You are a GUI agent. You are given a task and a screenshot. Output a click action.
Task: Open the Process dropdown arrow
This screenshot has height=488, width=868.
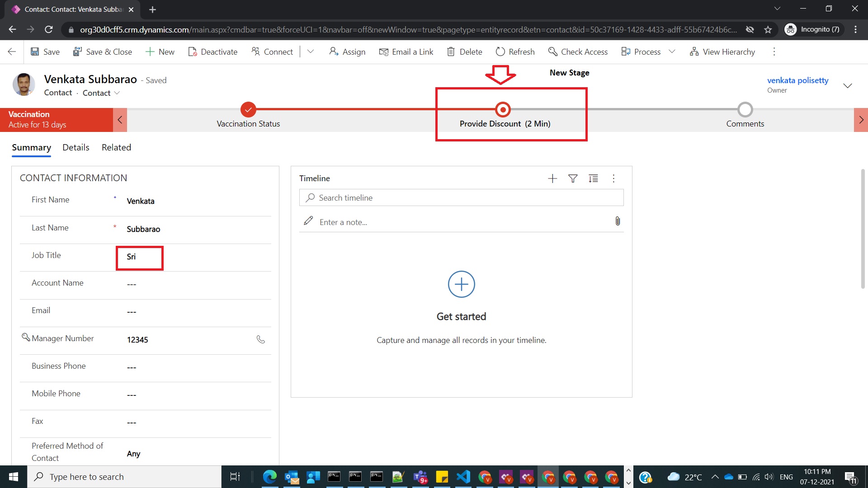coord(672,52)
